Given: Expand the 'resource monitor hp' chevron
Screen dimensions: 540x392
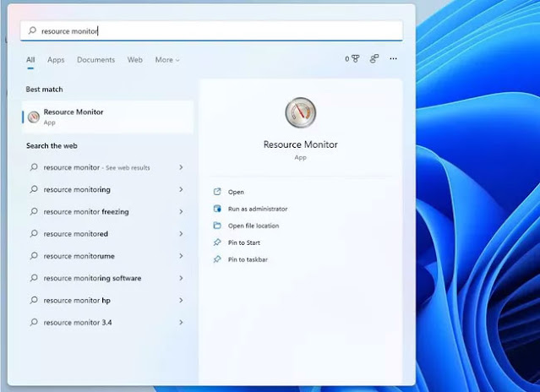Looking at the screenshot, I should click(181, 300).
